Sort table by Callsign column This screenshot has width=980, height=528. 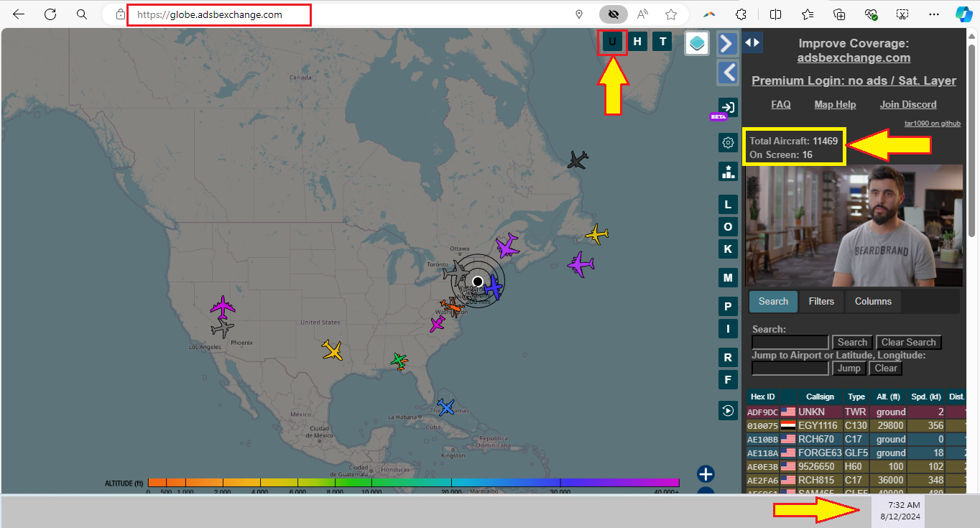coord(820,397)
